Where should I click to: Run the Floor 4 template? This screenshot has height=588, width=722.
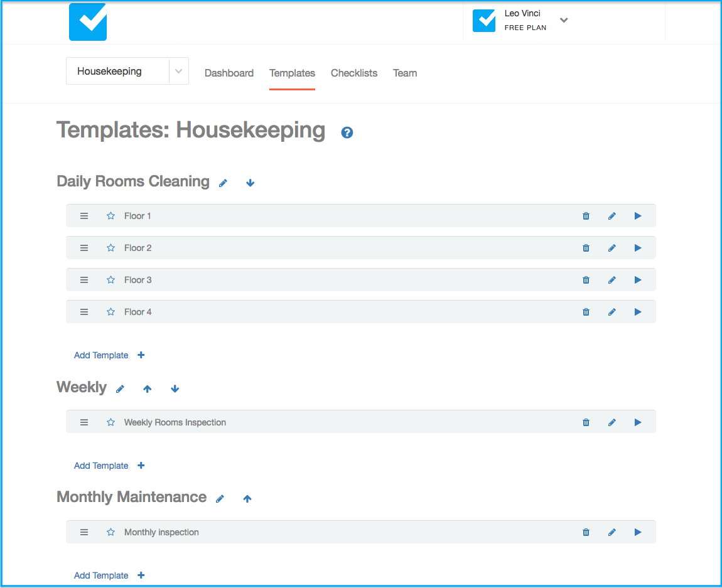pos(638,312)
